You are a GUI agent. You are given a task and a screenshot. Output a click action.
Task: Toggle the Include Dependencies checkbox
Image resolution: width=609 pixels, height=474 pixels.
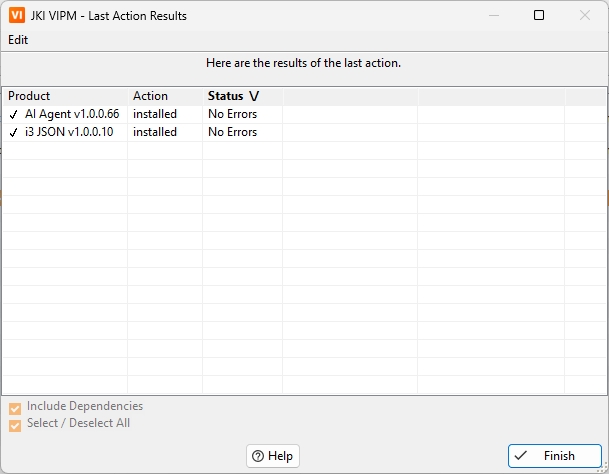[15, 408]
